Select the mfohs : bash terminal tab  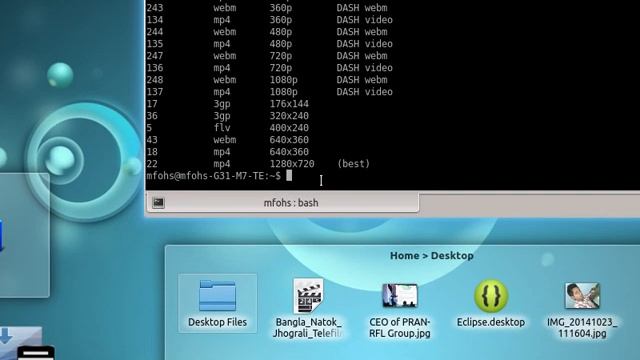coord(282,202)
